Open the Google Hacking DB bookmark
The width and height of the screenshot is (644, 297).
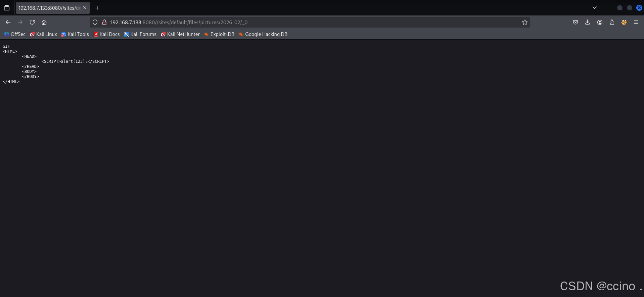click(263, 34)
